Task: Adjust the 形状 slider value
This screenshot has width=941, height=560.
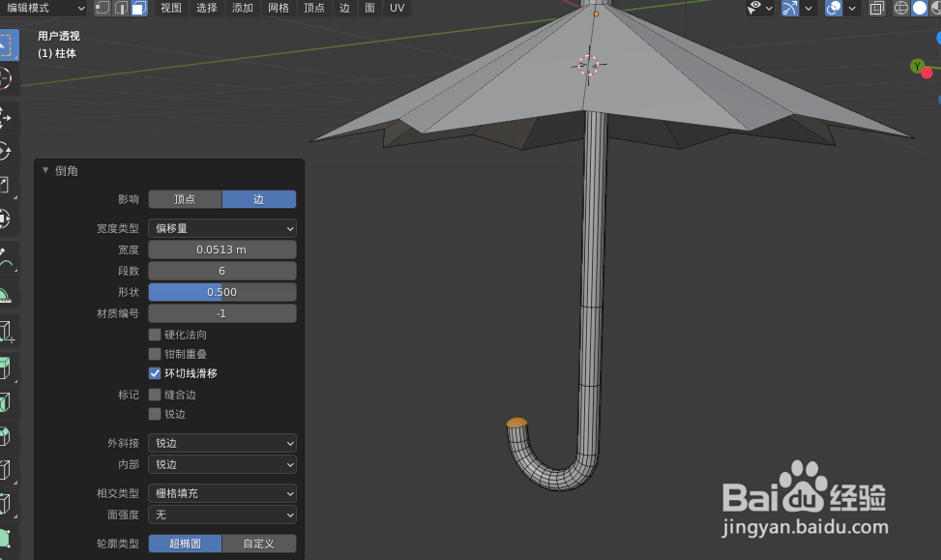Action: click(x=221, y=291)
